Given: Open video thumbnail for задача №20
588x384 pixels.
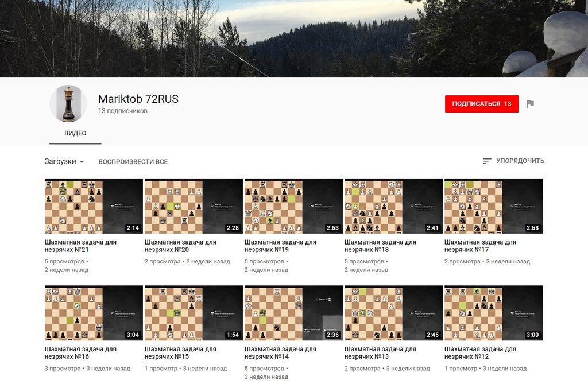Looking at the screenshot, I should pos(194,205).
